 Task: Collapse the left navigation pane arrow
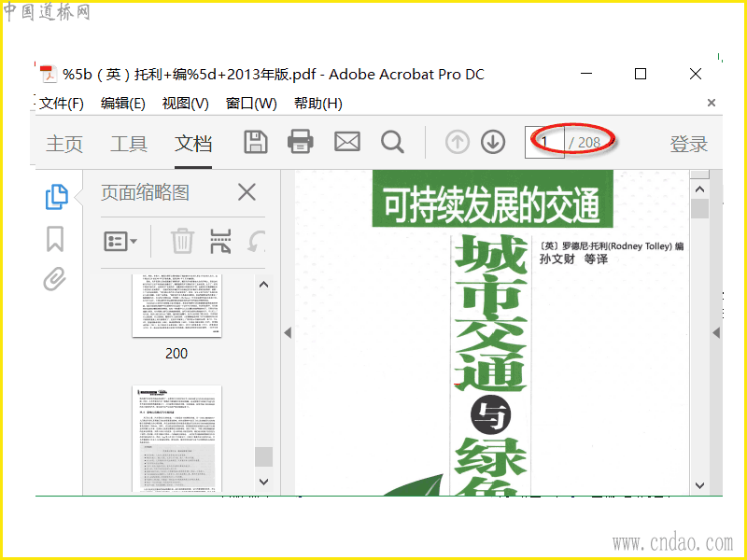click(x=288, y=333)
